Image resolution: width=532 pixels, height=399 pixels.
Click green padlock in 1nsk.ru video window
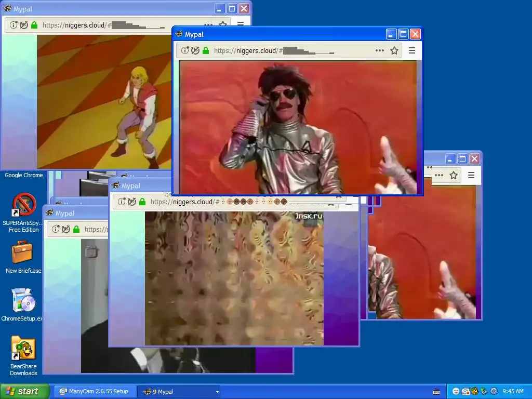coord(142,202)
